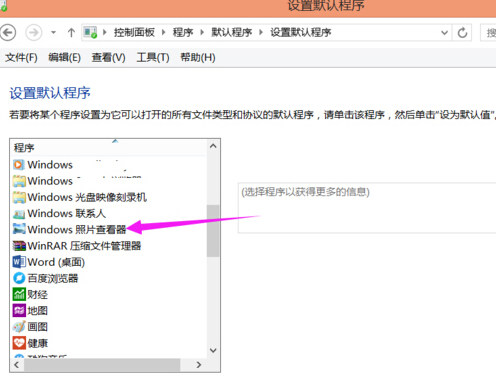Expand the chevron after 控制面板

(163, 32)
